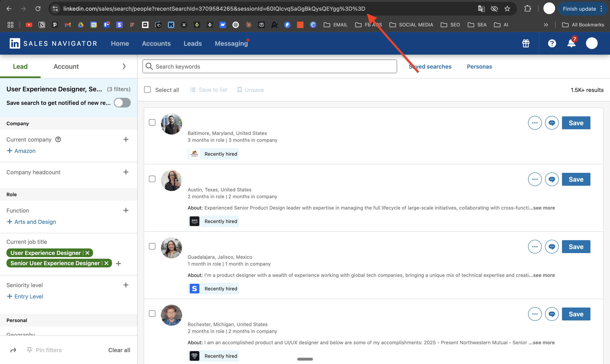610x364 pixels.
Task: Expand the Company headcount filter
Action: point(126,172)
